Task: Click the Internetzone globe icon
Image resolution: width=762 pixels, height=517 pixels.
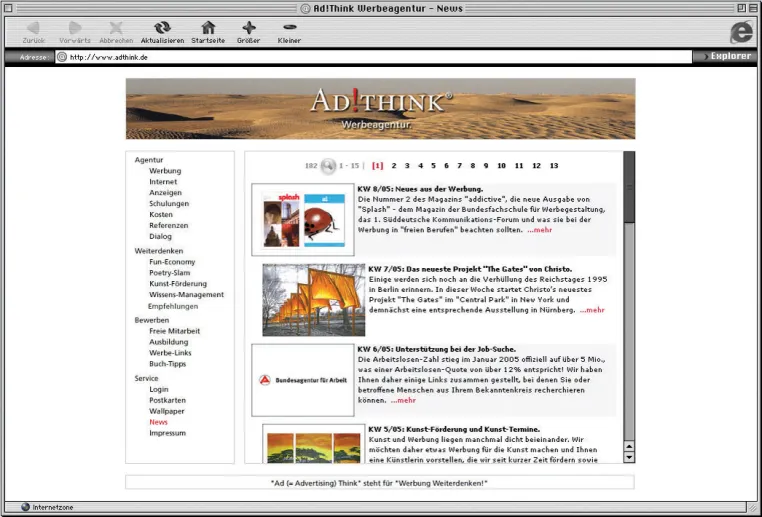Action: coord(25,507)
